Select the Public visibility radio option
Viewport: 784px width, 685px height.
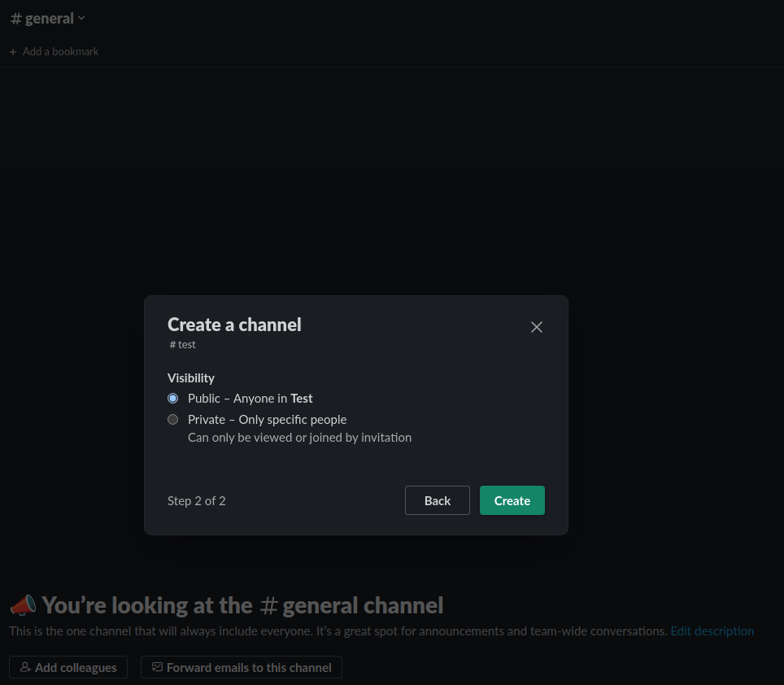(173, 399)
